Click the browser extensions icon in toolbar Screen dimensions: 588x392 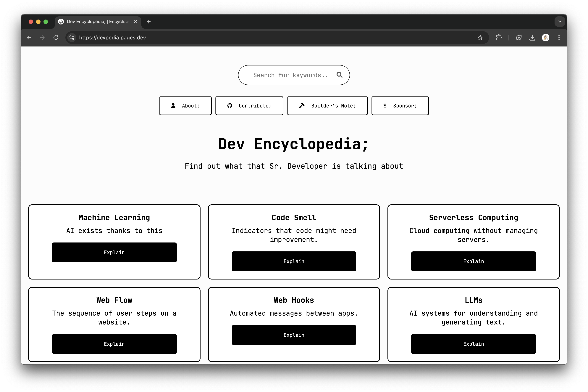pyautogui.click(x=498, y=38)
